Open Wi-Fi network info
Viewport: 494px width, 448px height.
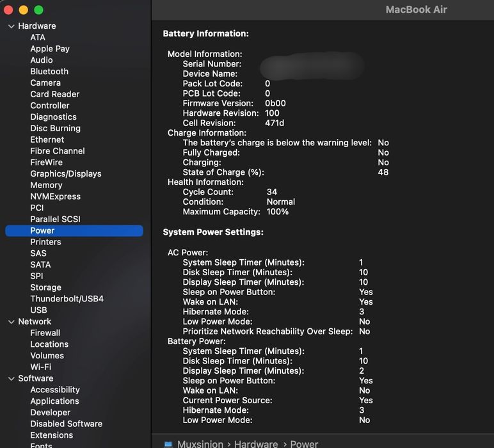[x=41, y=367]
